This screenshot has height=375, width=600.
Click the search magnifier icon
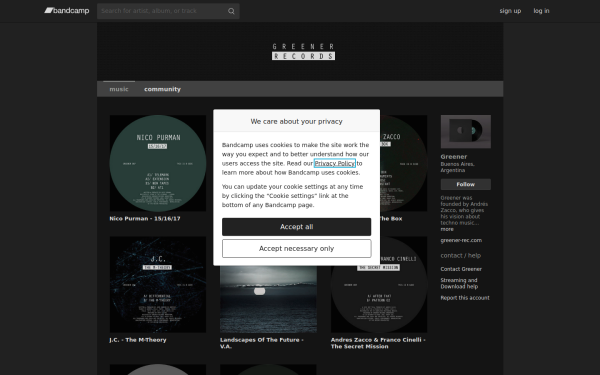click(x=231, y=11)
